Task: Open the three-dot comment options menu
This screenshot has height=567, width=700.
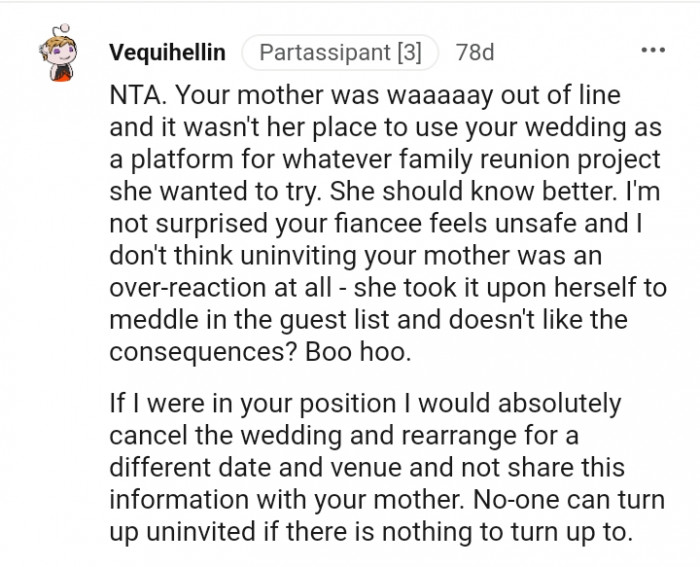Action: coord(653,49)
